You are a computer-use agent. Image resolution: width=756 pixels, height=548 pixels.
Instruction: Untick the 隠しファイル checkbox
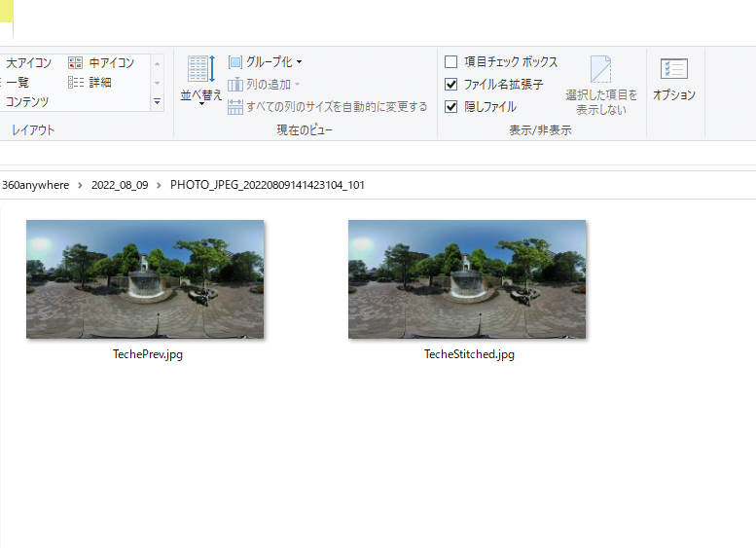click(450, 107)
